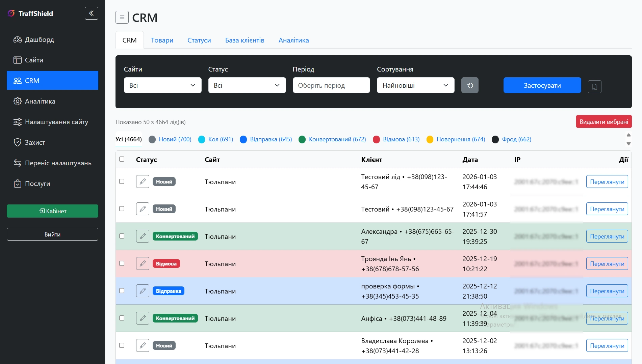Check the Тестовий лід row checkbox
This screenshot has height=364, width=642.
click(x=122, y=181)
